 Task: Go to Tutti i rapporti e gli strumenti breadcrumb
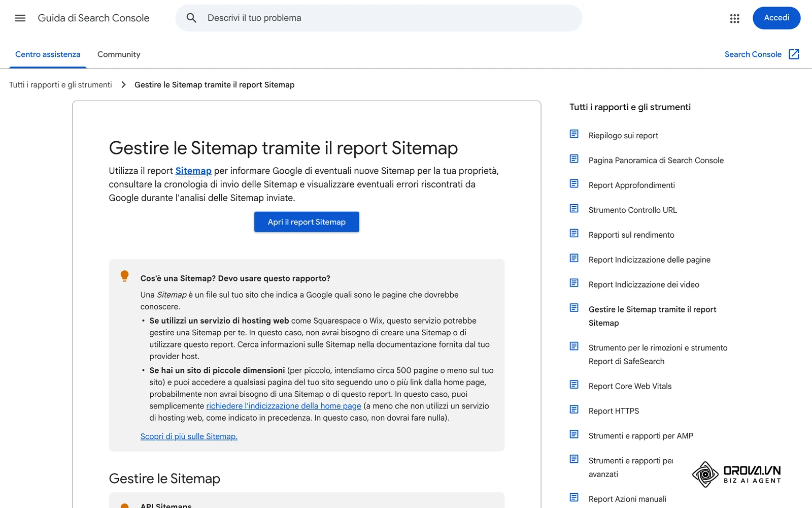[60, 85]
